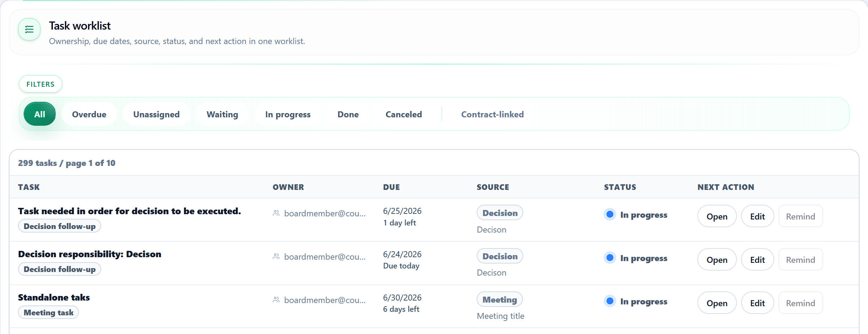Edit the Standalone taks row
This screenshot has width=868, height=334.
click(x=757, y=303)
